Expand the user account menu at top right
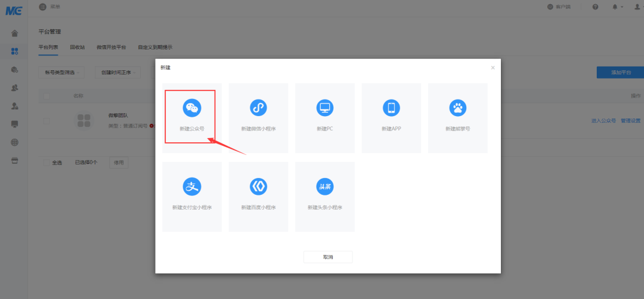The height and width of the screenshot is (299, 644). (x=637, y=7)
